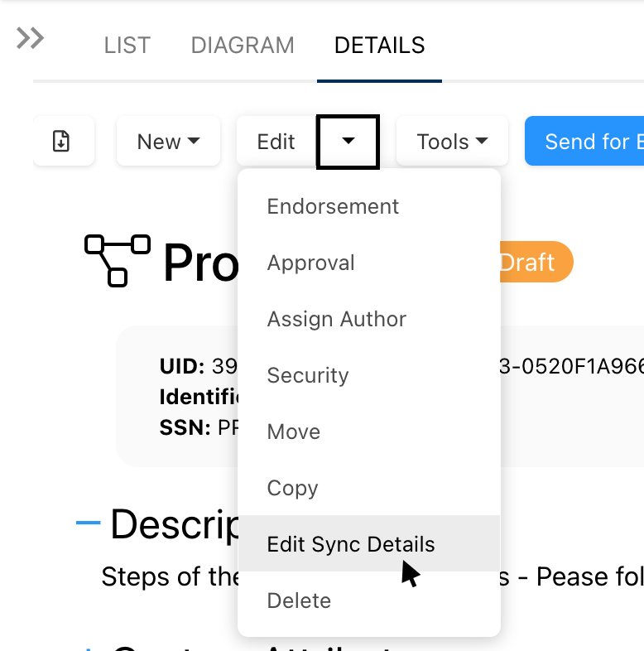Switch to the LIST tab
644x651 pixels.
127,45
